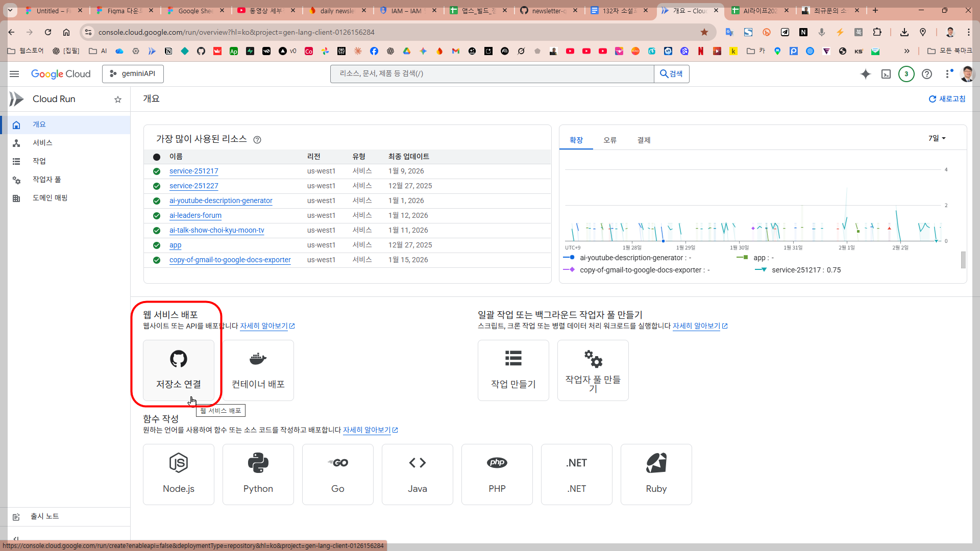Screen dimensions: 980x551
Task: Toggle the ai-youtube-description-generator legend entry
Action: point(631,258)
